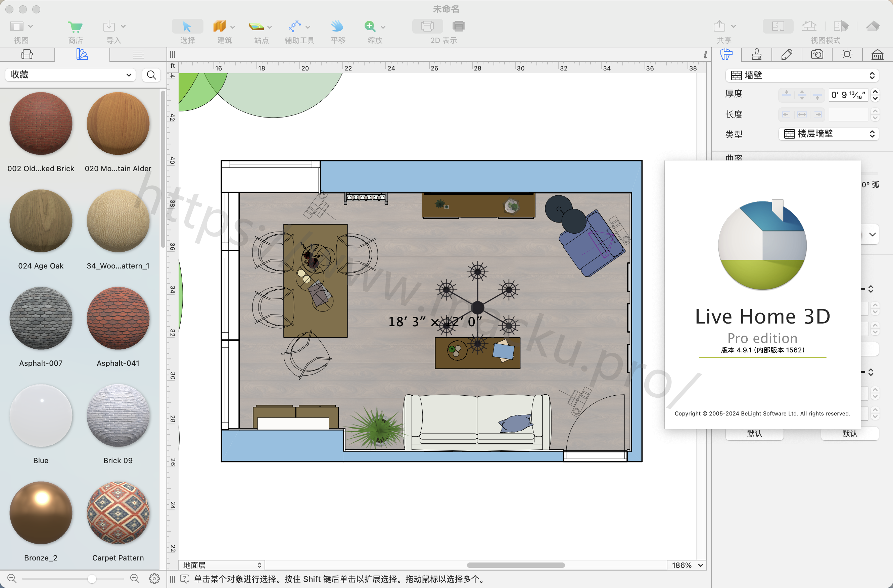The width and height of the screenshot is (893, 588).
Task: Open the 地面层 floor selector
Action: click(222, 565)
